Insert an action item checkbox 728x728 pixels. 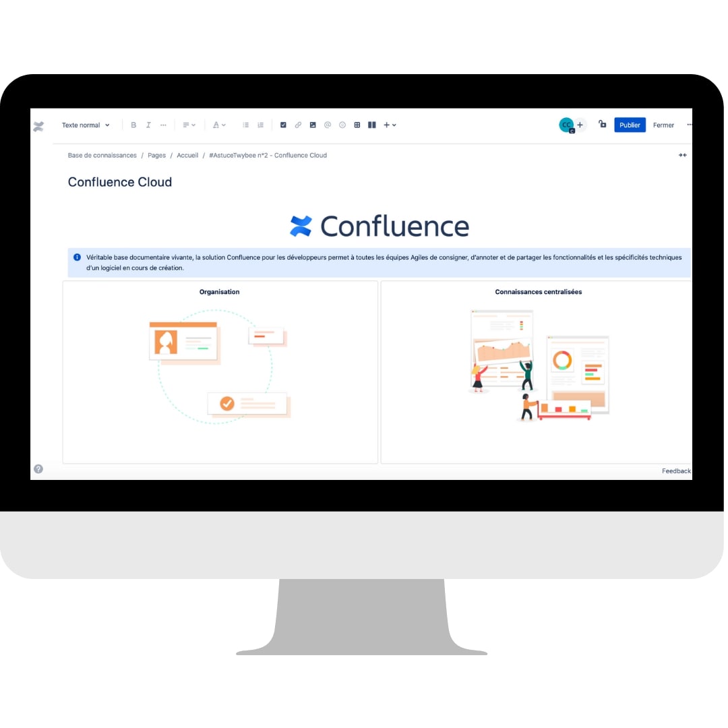283,125
